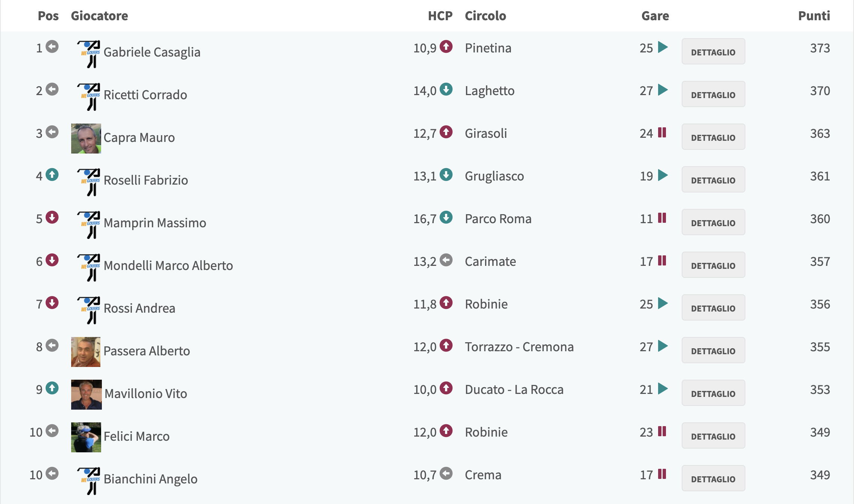Click the player name Mamprin Massimo
854x504 pixels.
[x=155, y=223]
